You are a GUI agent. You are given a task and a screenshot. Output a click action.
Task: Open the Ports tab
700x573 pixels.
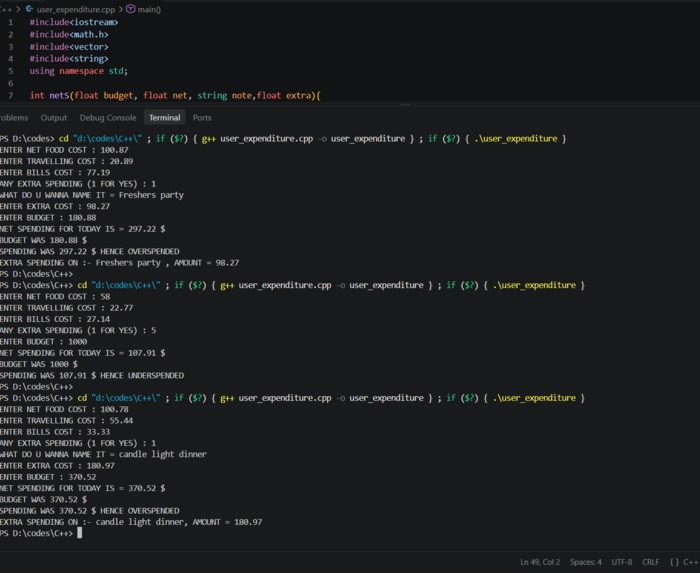(202, 118)
